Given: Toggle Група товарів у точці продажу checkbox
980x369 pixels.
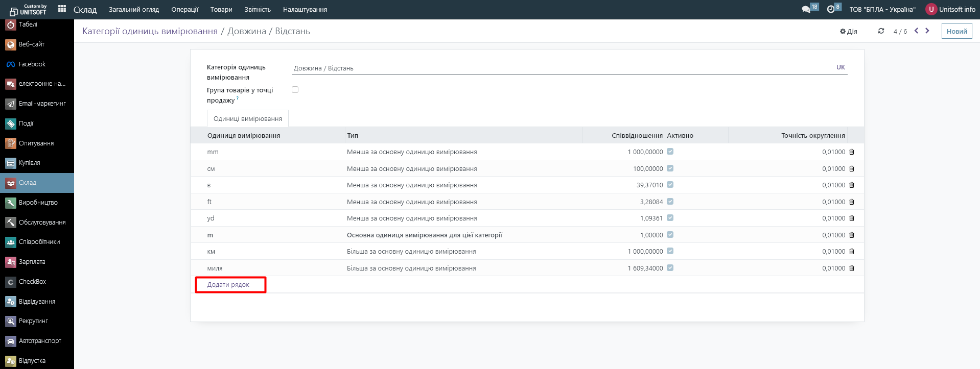Looking at the screenshot, I should [295, 90].
